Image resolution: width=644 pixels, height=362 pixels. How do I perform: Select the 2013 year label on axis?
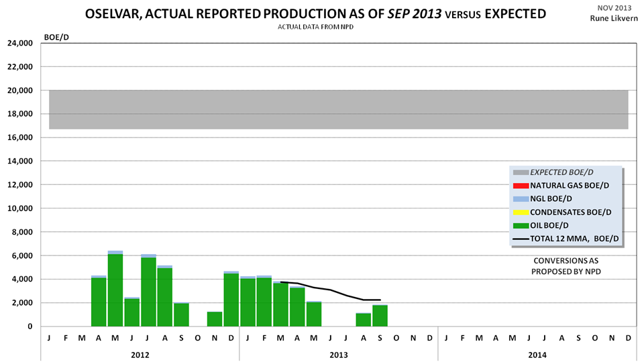click(338, 352)
